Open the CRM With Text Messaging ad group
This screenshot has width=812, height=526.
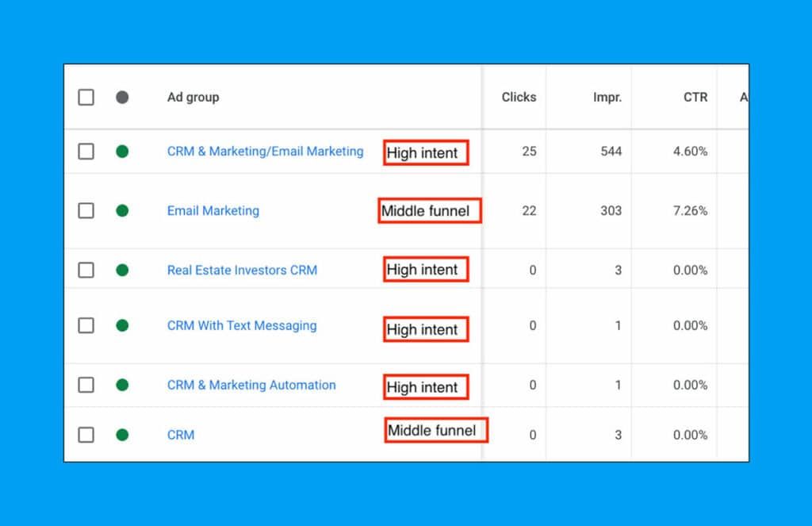tap(242, 325)
